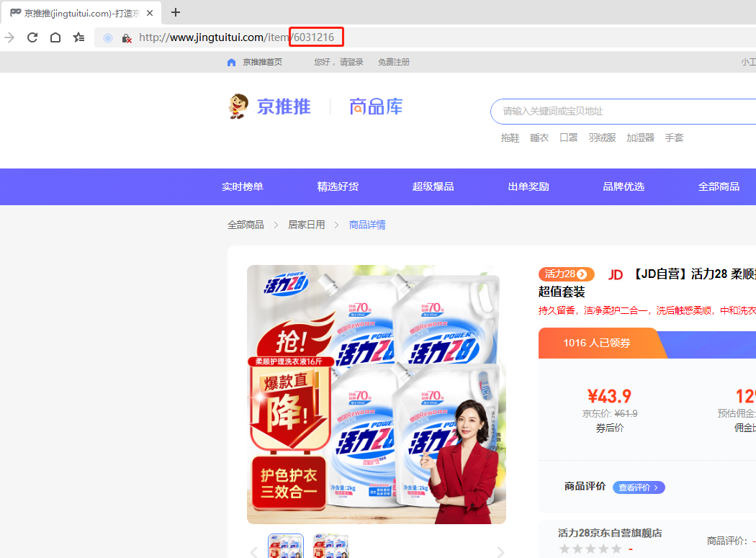
Task: Search the hot keyword 手套
Action: click(x=674, y=138)
